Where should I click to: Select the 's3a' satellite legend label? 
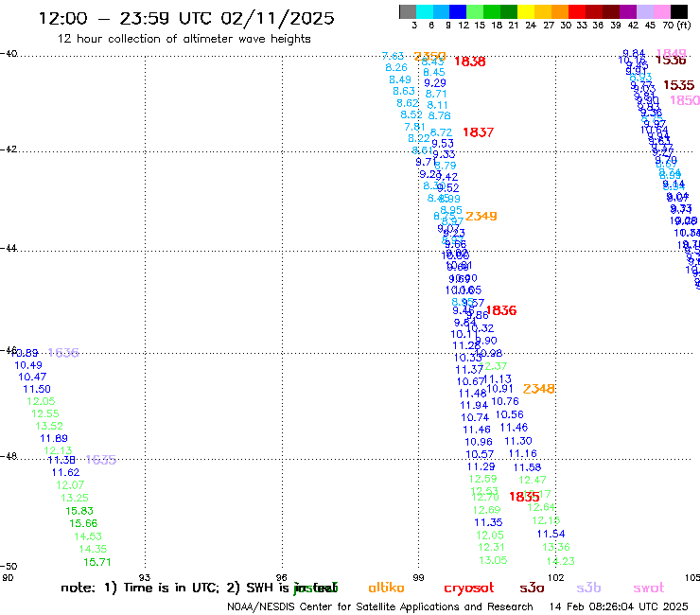click(x=532, y=588)
